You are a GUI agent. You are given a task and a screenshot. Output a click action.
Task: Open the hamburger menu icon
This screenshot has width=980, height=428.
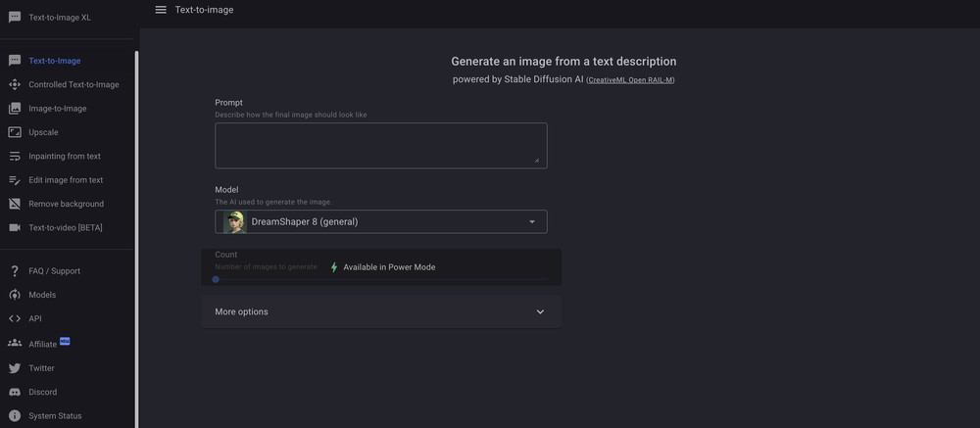[161, 10]
